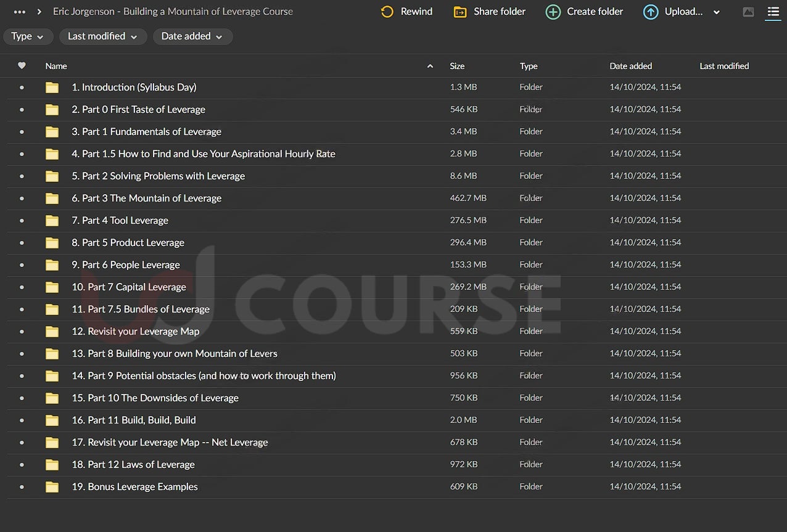Click folder icon for Part 4 Tool Leverage

(52, 221)
